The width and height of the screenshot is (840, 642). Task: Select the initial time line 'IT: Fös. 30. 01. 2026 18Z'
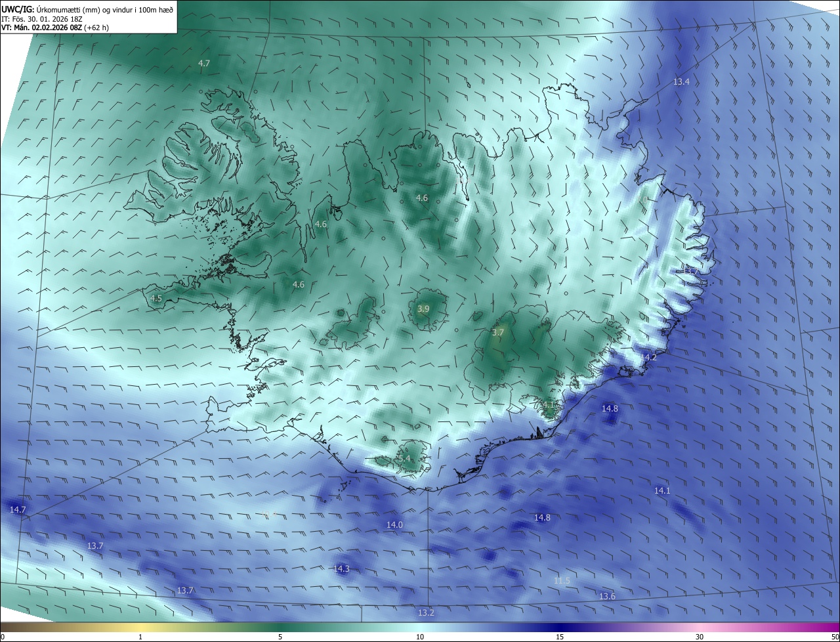click(x=41, y=18)
